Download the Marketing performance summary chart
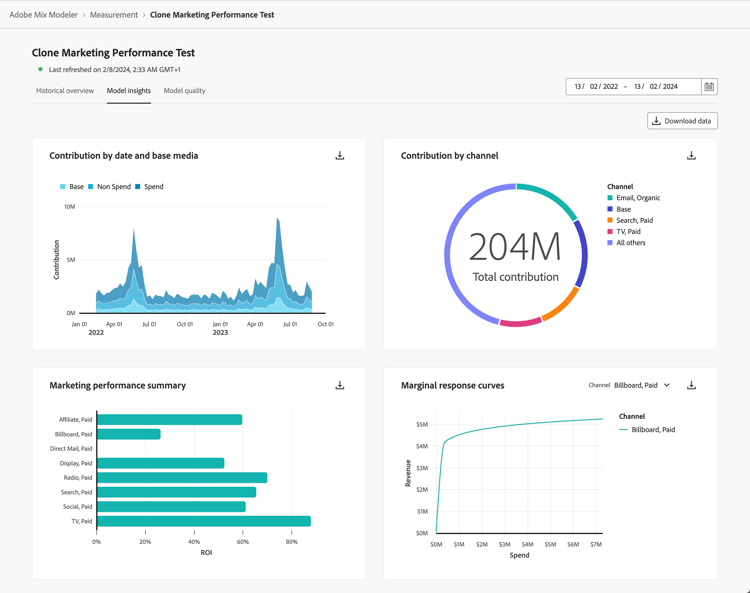 pyautogui.click(x=340, y=385)
